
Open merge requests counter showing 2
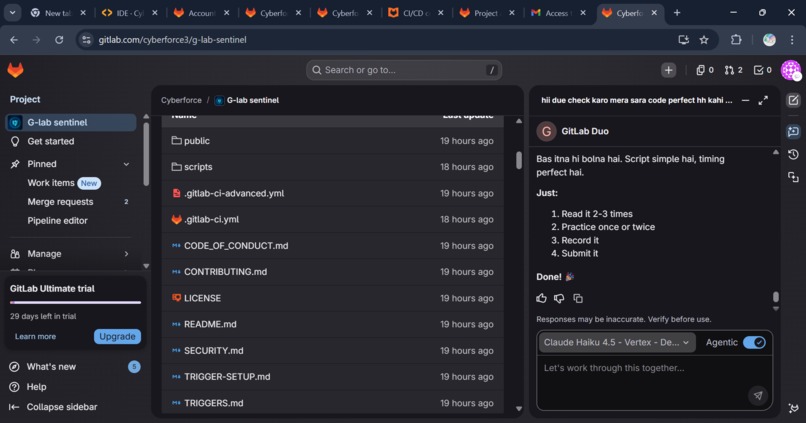[x=734, y=70]
